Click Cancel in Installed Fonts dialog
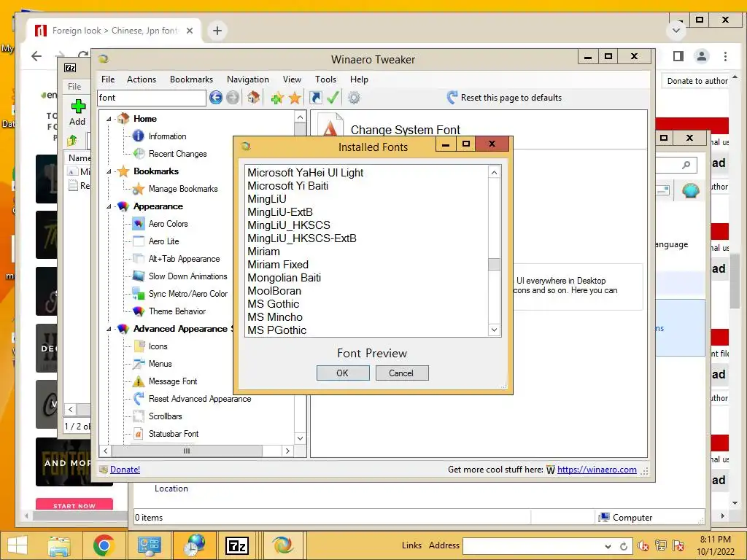The image size is (747, 560). pyautogui.click(x=401, y=373)
